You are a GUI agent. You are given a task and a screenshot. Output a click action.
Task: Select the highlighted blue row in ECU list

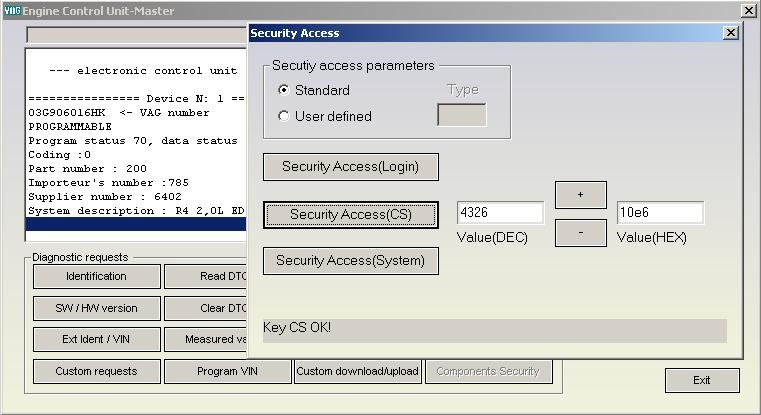(136, 224)
